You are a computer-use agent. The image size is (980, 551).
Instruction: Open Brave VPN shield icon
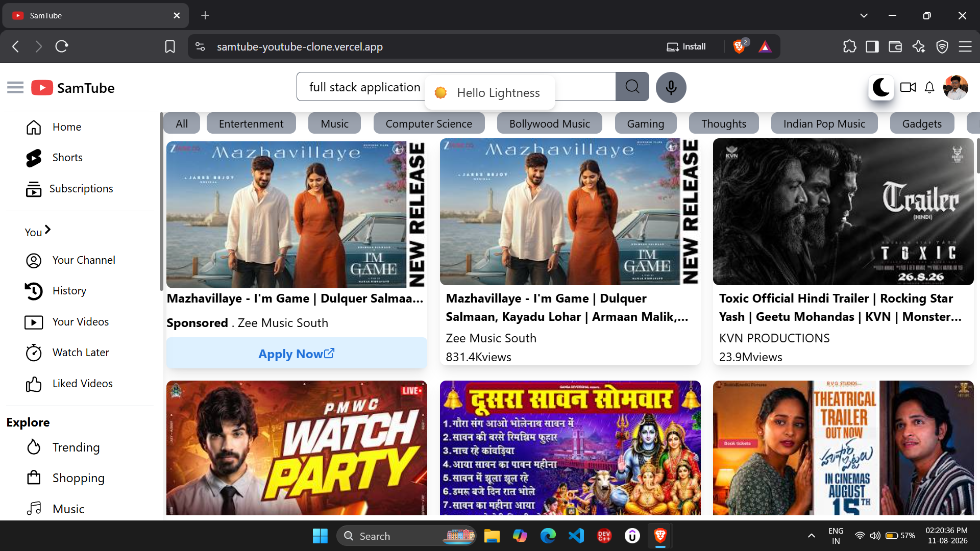point(942,46)
